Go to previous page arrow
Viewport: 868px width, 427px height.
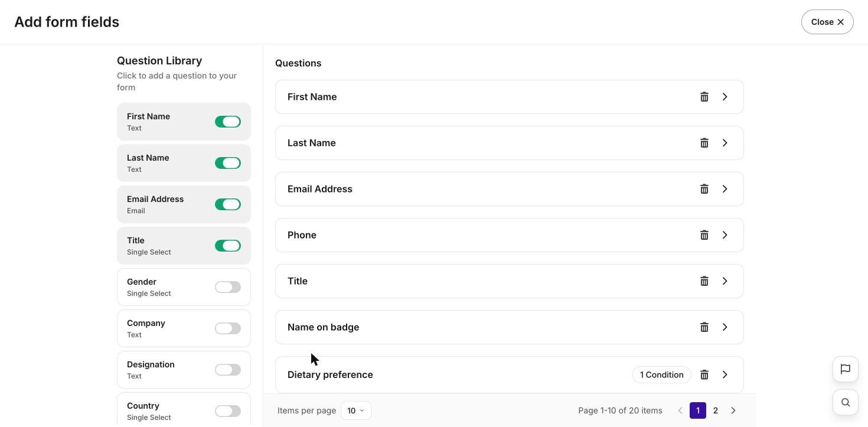pos(680,410)
